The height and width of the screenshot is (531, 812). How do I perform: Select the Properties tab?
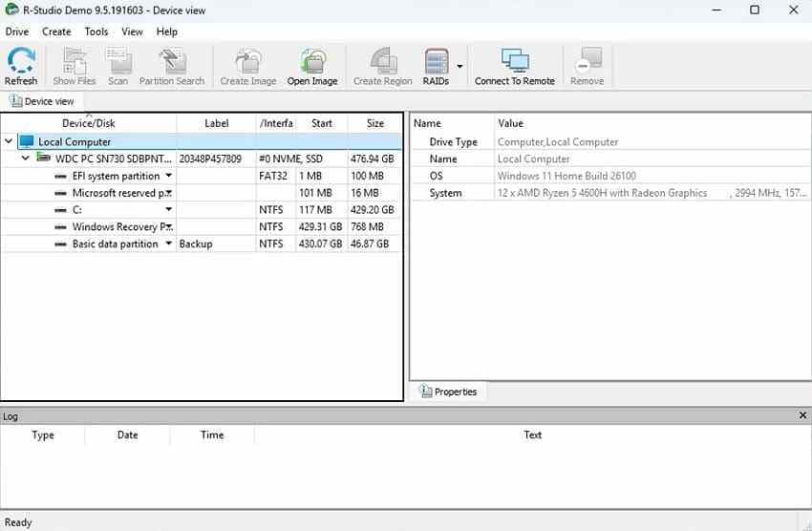448,392
